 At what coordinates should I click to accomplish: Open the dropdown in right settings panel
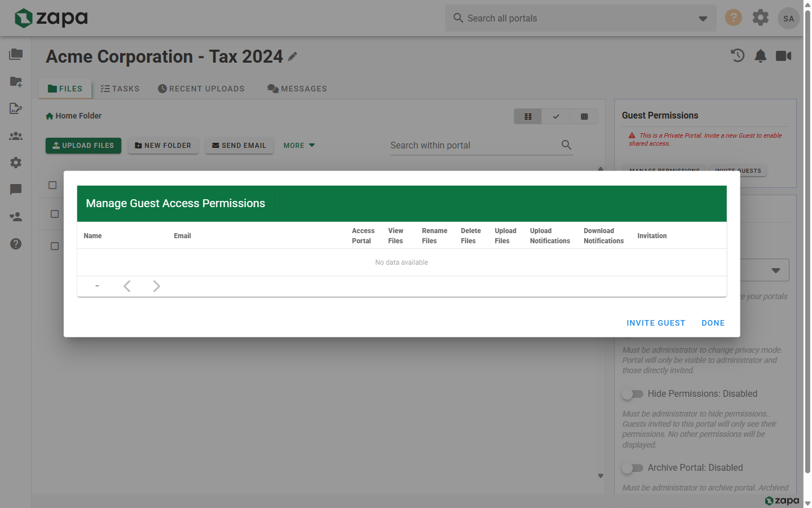click(x=776, y=270)
